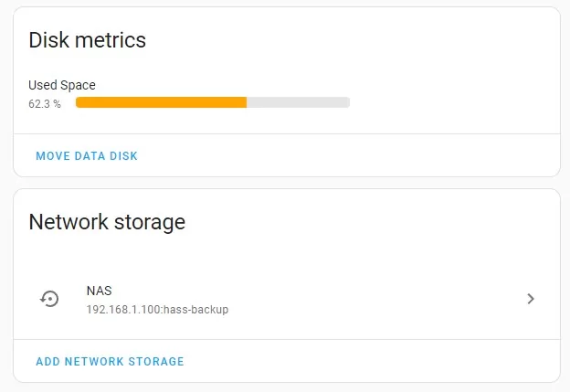Click the word NETWORK in the add button
The height and width of the screenshot is (392, 570).
tap(94, 362)
